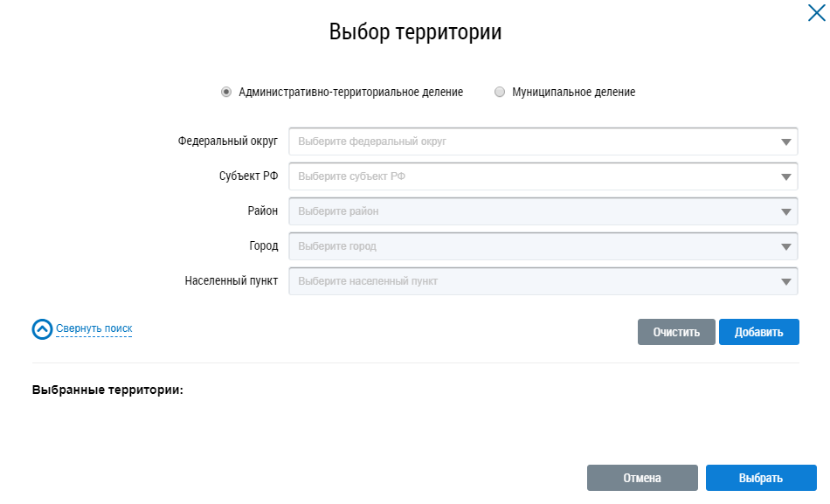Expand the Город dropdown arrow
Image resolution: width=830 pixels, height=504 pixels.
786,246
